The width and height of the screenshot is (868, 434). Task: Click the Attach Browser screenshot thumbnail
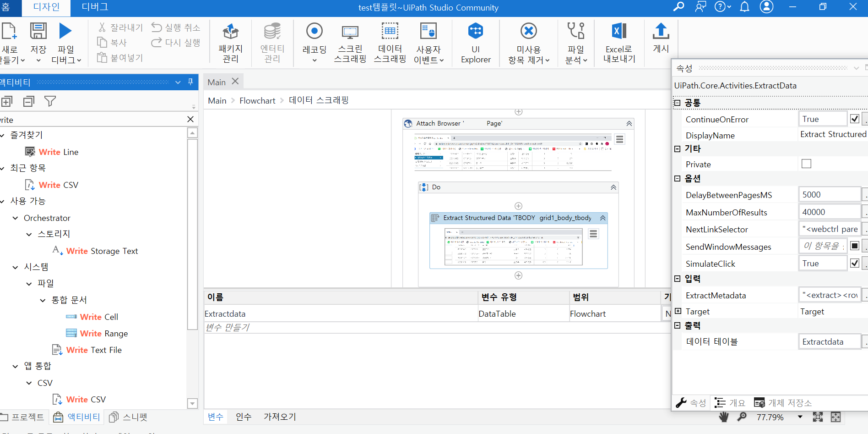pyautogui.click(x=513, y=153)
